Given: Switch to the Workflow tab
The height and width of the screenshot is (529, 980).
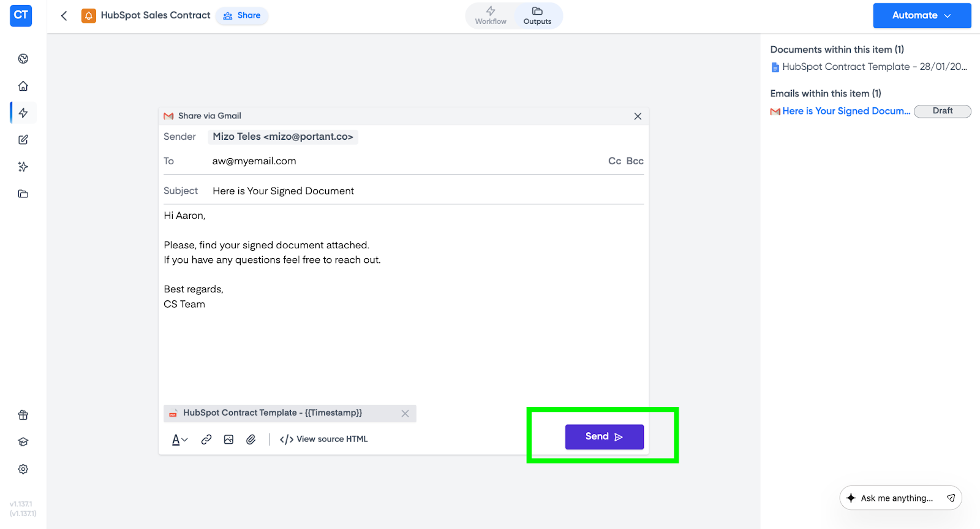Looking at the screenshot, I should tap(491, 15).
